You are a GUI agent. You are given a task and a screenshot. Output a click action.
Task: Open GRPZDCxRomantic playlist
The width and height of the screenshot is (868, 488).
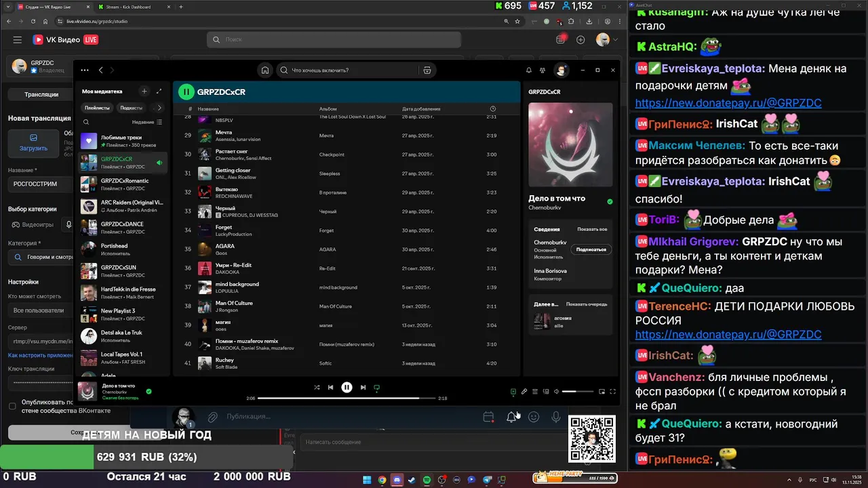[x=123, y=184]
